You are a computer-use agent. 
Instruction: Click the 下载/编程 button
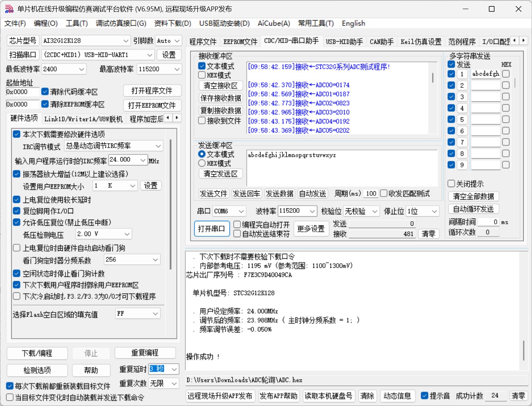(x=37, y=353)
